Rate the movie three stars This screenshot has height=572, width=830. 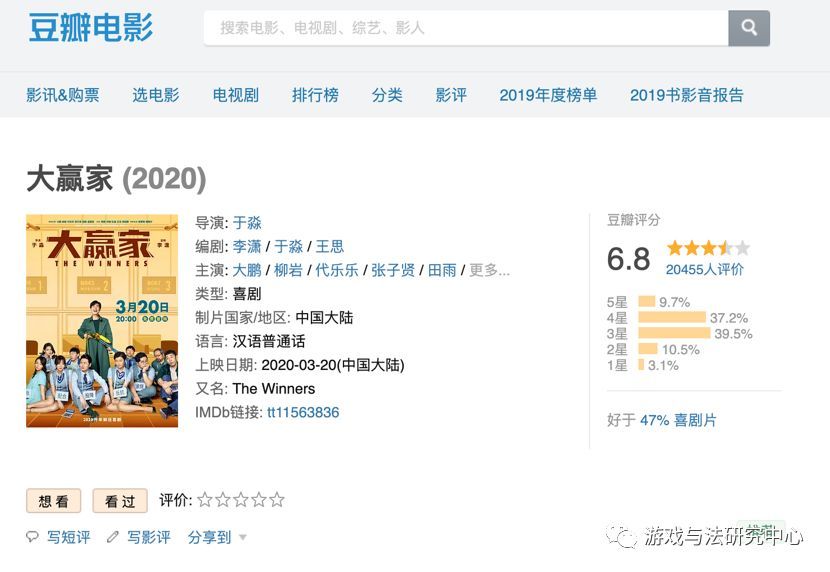[241, 500]
